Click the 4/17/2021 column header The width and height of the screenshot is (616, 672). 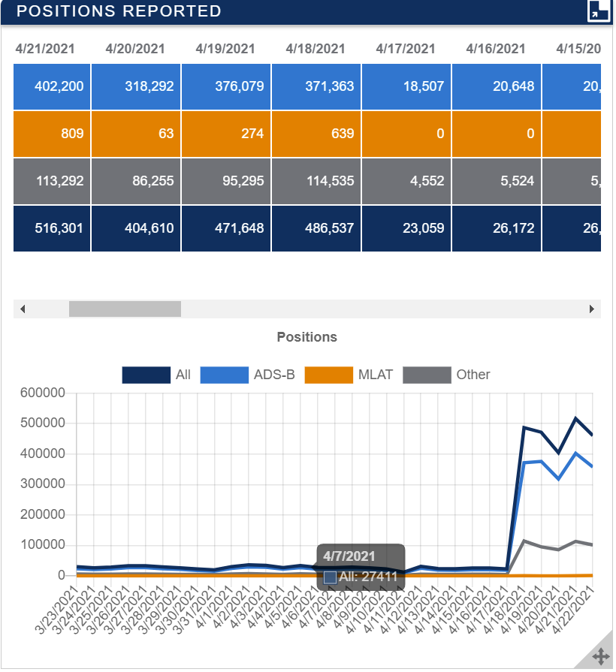coord(406,49)
